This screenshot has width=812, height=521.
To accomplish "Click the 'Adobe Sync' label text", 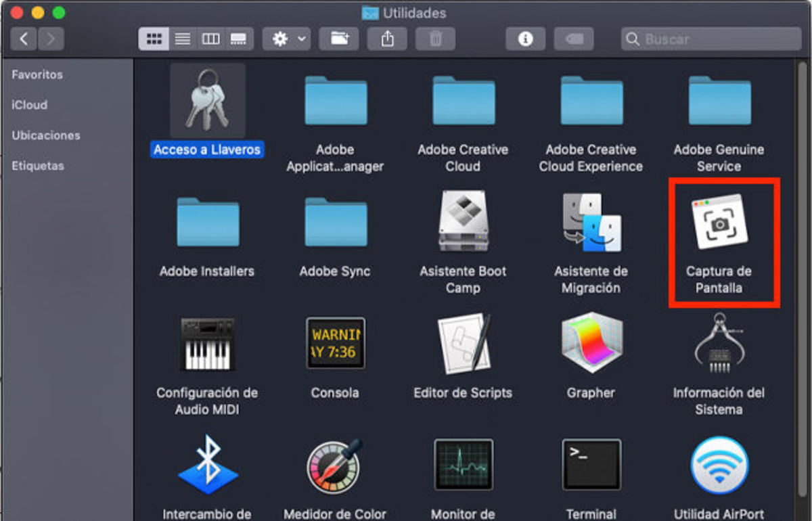I will click(335, 271).
